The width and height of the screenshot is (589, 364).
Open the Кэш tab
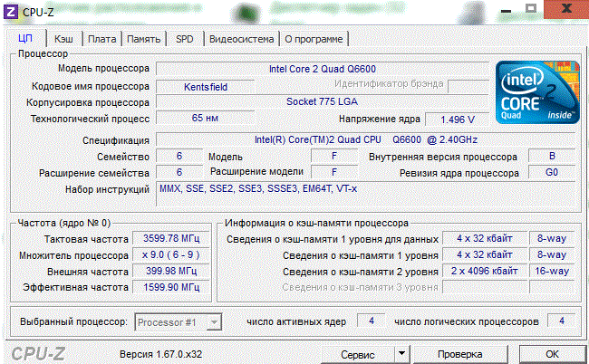click(x=63, y=39)
